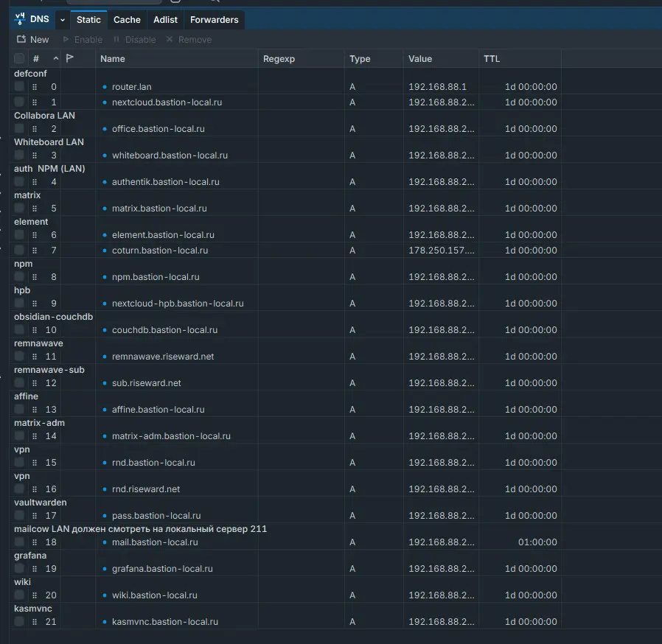Screen dimensions: 662x644
Task: Sort by the Name column header
Action: tap(112, 59)
